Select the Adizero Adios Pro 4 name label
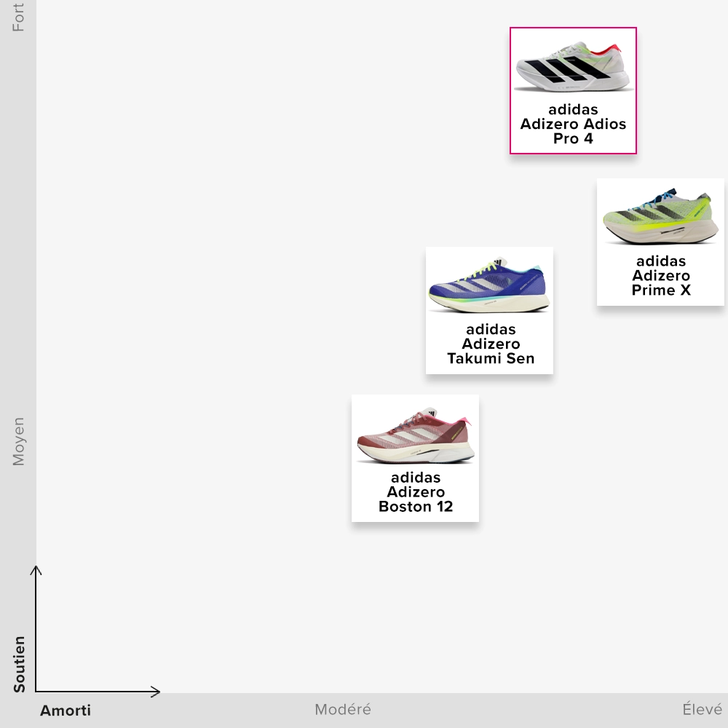 [573, 124]
